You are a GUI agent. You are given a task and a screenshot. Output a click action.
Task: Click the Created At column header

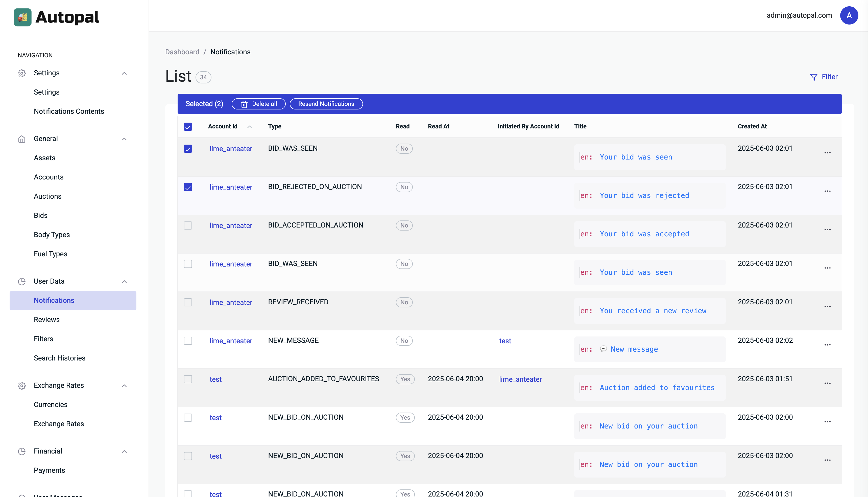(x=752, y=126)
